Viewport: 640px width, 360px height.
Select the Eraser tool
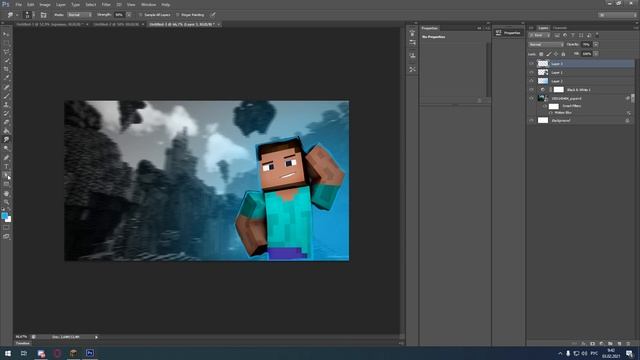pos(6,122)
